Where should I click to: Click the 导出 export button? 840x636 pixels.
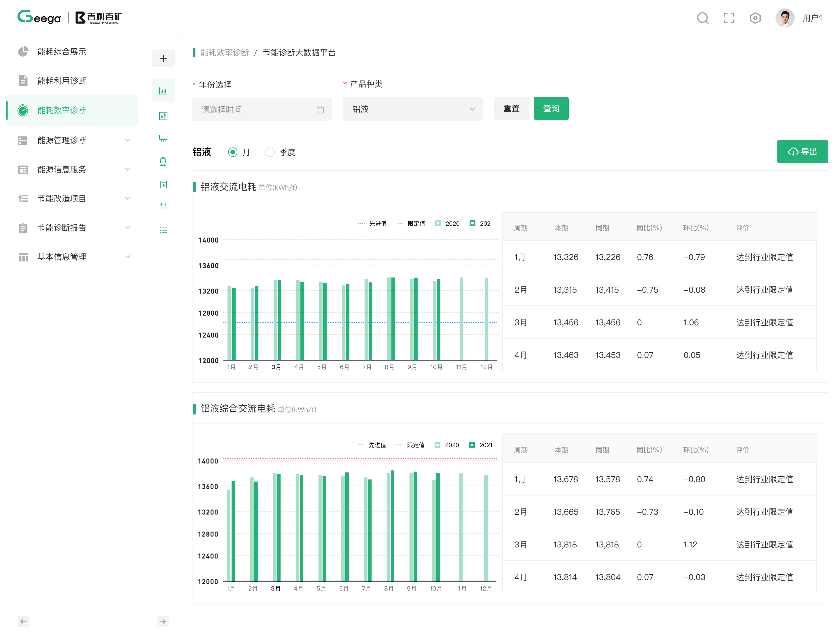click(802, 152)
